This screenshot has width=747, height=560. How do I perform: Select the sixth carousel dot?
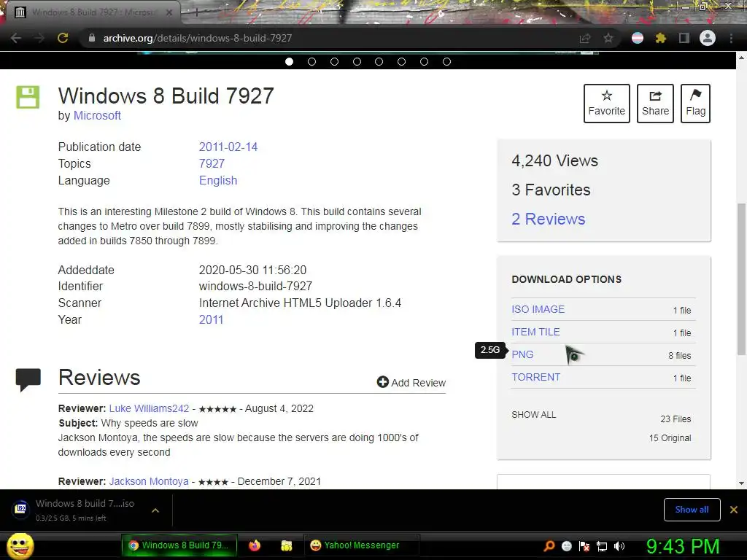(402, 61)
